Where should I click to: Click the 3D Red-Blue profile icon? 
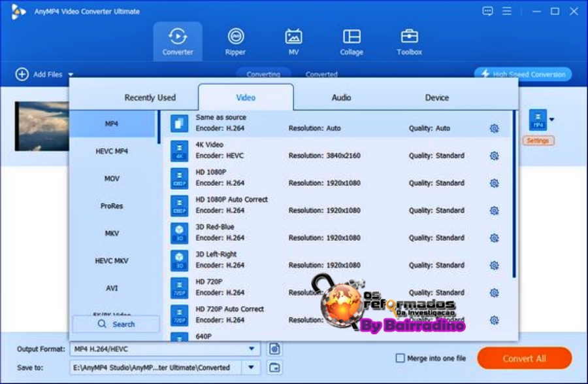coord(179,233)
